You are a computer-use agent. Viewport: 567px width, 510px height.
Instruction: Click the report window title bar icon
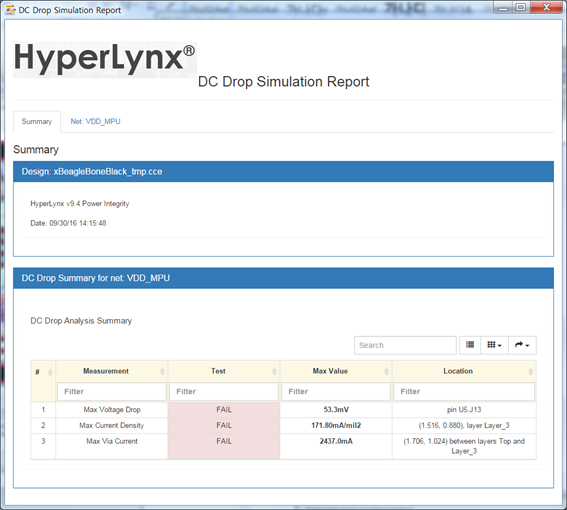coord(10,10)
